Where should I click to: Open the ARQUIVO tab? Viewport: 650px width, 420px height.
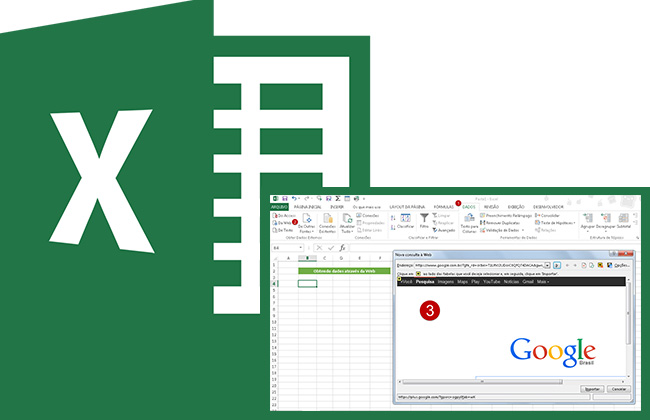[279, 207]
